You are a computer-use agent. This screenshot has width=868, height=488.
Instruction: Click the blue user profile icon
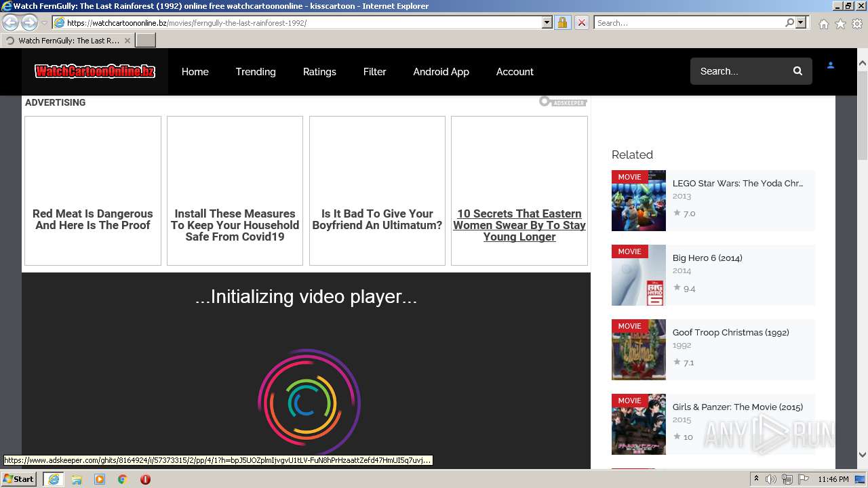click(x=830, y=66)
